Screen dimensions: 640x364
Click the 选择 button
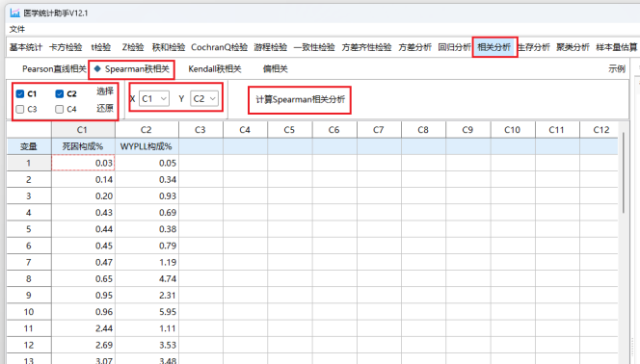105,91
